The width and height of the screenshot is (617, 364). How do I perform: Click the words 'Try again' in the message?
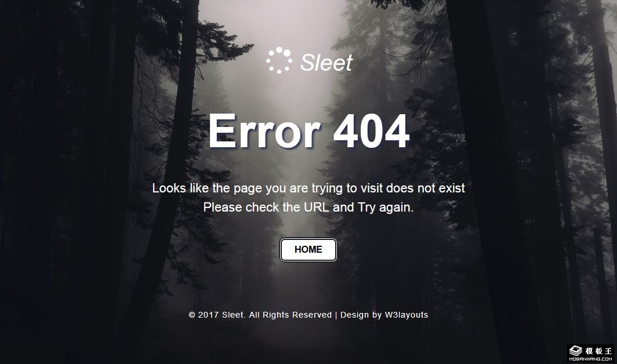pos(385,208)
